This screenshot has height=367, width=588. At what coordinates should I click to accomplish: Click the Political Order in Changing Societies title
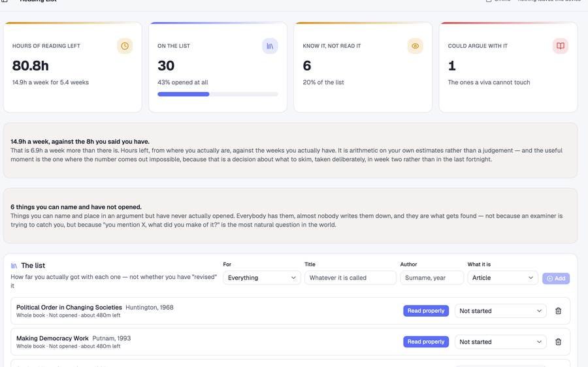pyautogui.click(x=69, y=308)
